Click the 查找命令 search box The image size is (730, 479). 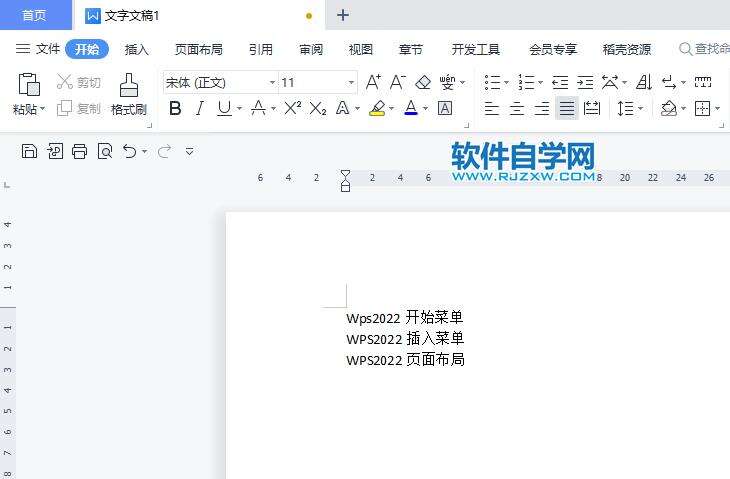pyautogui.click(x=704, y=48)
